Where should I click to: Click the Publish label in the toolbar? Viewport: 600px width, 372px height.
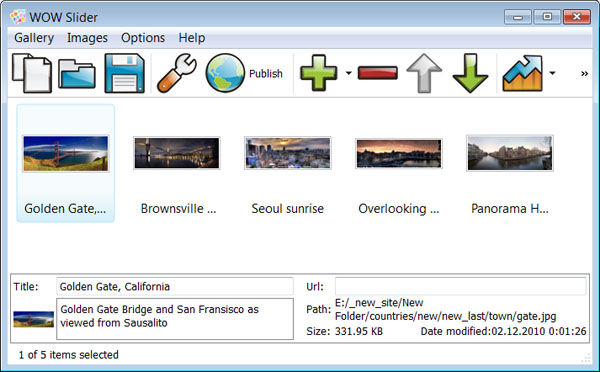266,73
